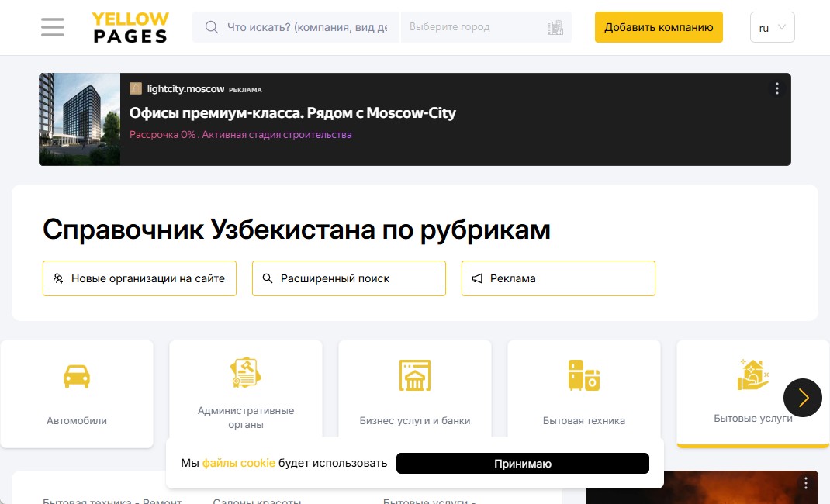Open Новые организации на сайте
The height and width of the screenshot is (504, 830).
click(x=140, y=278)
